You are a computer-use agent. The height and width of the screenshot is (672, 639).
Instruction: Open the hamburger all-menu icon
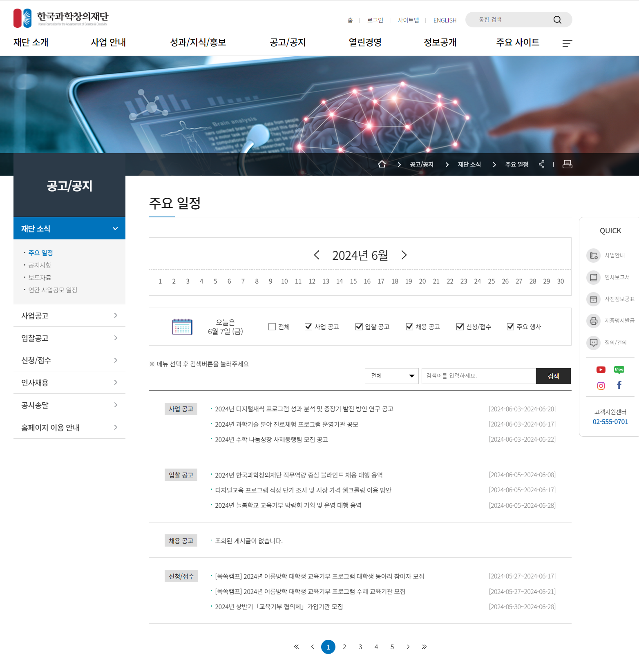click(567, 43)
